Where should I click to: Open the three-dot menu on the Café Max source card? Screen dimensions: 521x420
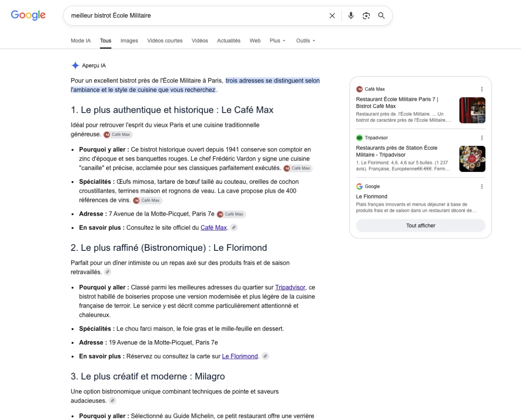[482, 89]
